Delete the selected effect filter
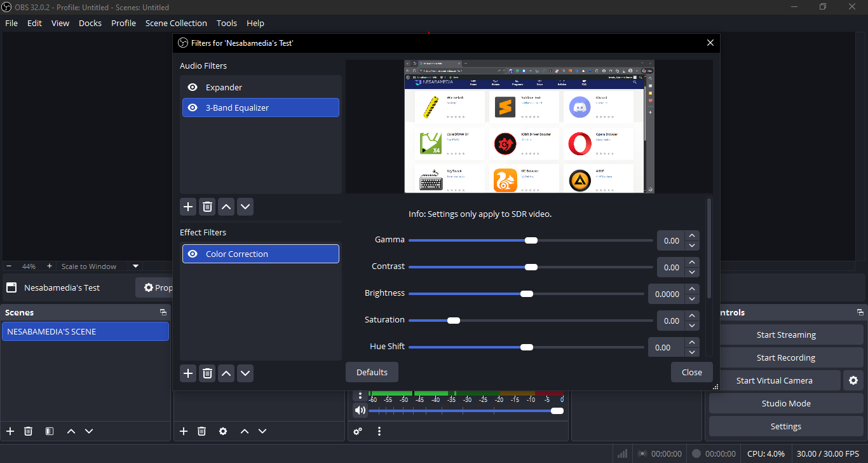Image resolution: width=868 pixels, height=463 pixels. tap(207, 373)
